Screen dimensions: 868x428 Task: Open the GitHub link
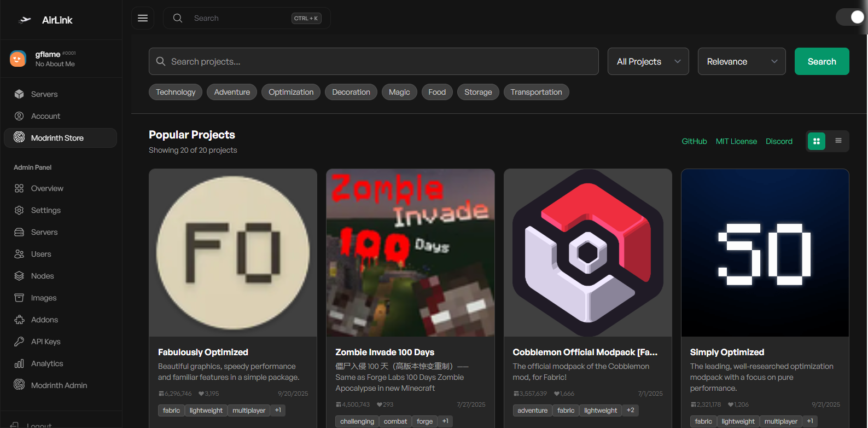tap(694, 141)
